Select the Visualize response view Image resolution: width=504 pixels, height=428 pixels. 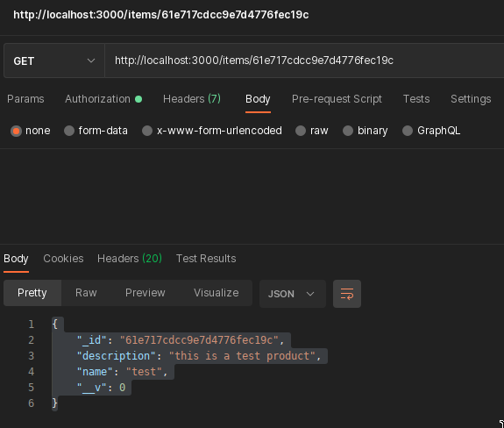click(x=217, y=293)
